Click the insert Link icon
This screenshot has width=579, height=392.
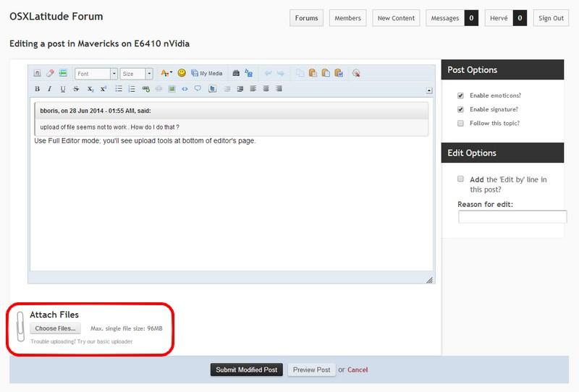(x=146, y=88)
